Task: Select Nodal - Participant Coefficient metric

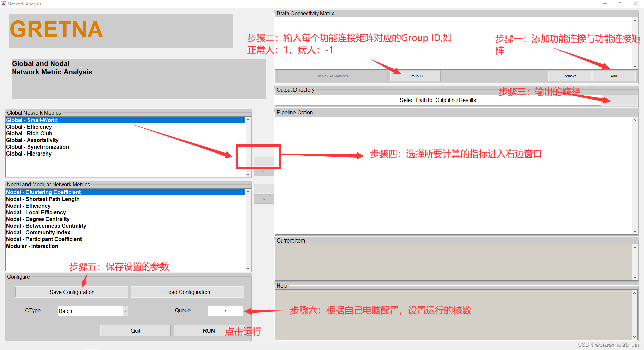Action: pos(125,239)
